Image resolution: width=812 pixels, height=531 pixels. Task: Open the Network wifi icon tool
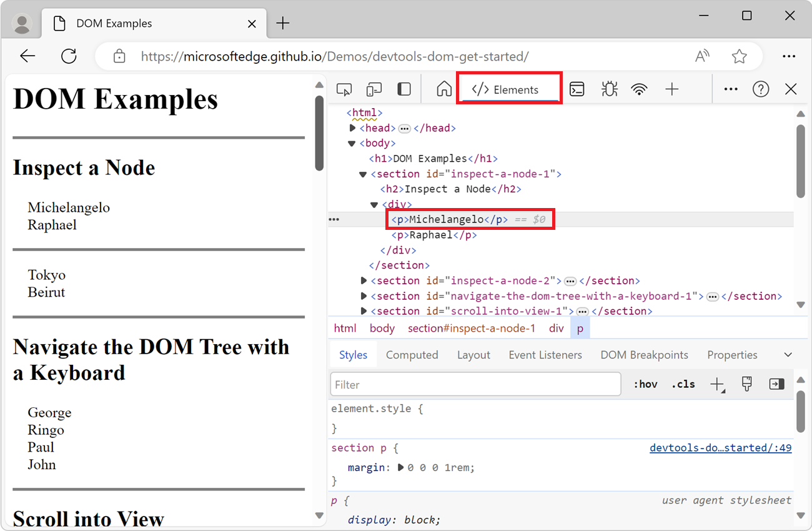639,89
